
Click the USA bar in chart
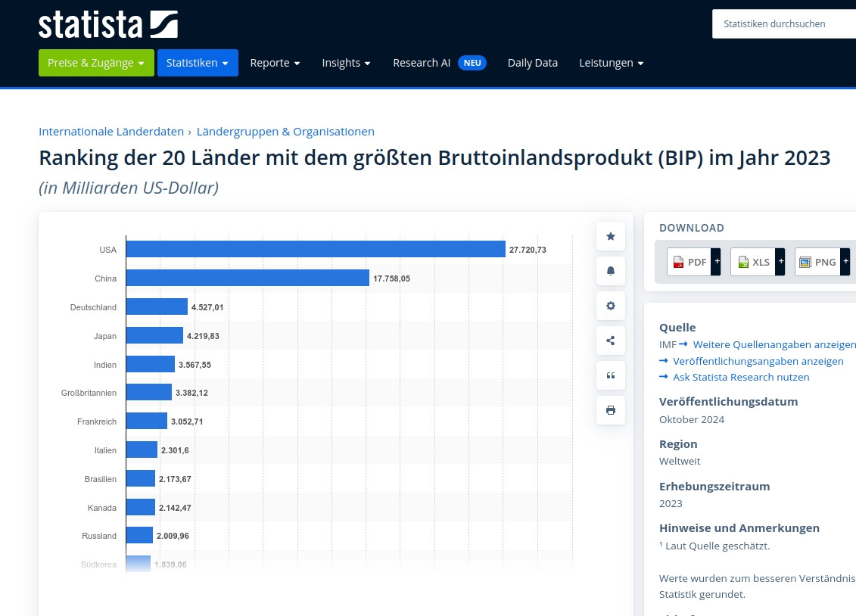pos(315,249)
